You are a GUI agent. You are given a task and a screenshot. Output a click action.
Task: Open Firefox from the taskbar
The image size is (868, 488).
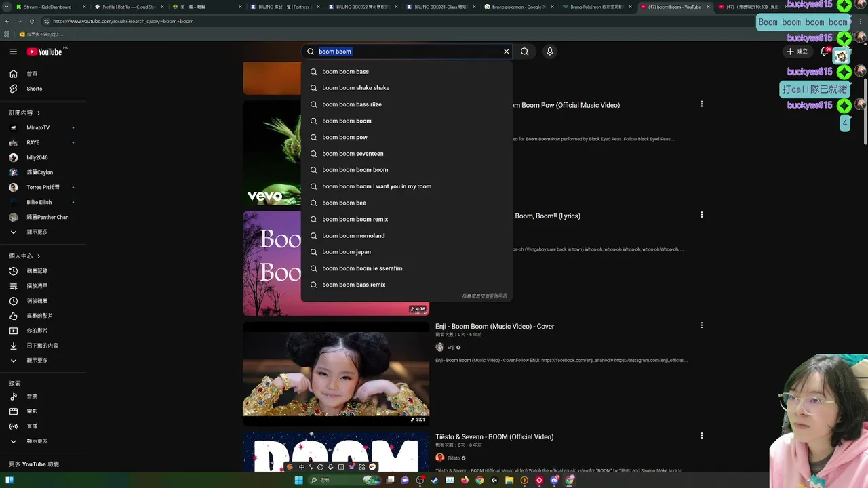click(465, 480)
